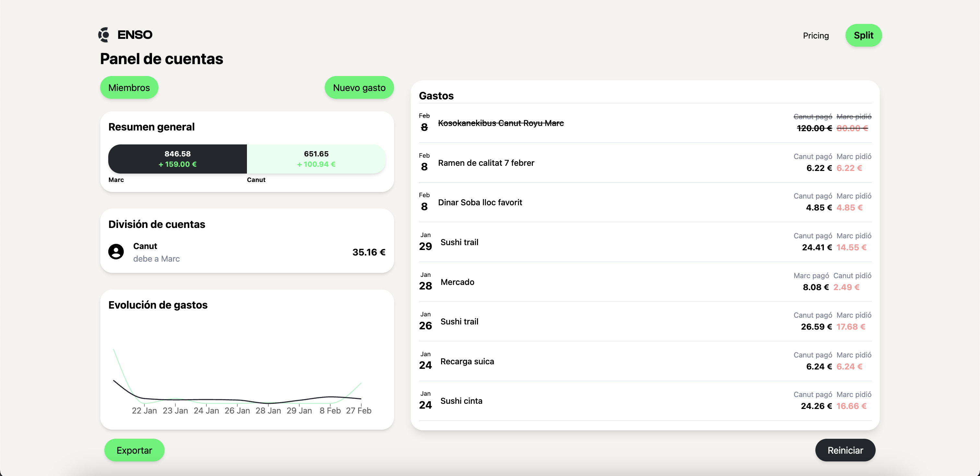Viewport: 980px width, 476px height.
Task: Open the Sushi trail expense from Jan 29
Action: 459,242
